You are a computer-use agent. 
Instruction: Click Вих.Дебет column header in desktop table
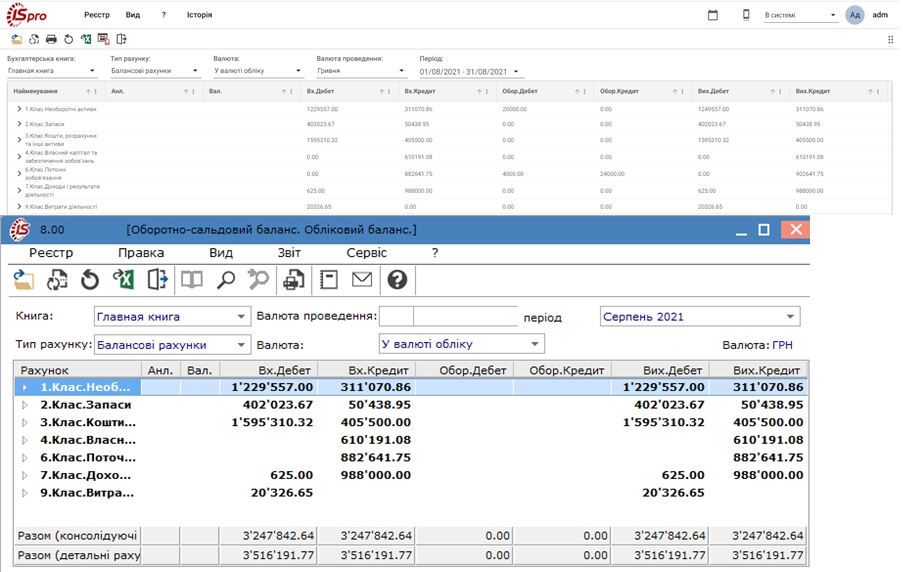point(661,370)
